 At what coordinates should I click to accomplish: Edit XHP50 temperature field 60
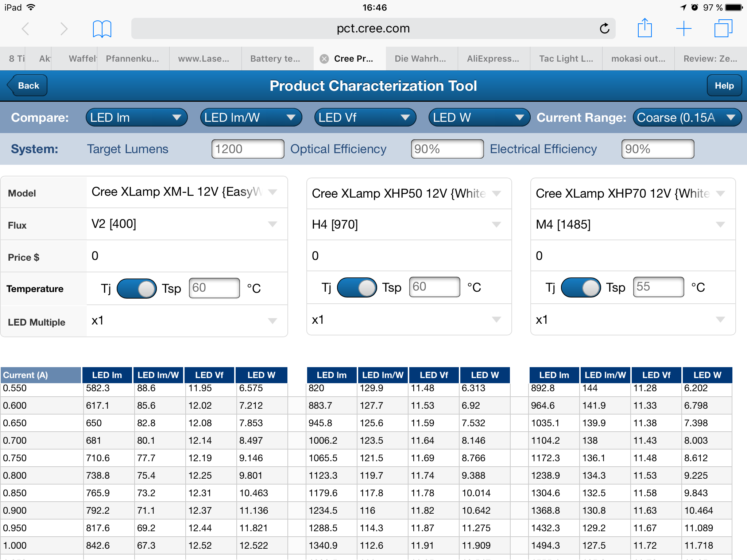(x=434, y=287)
